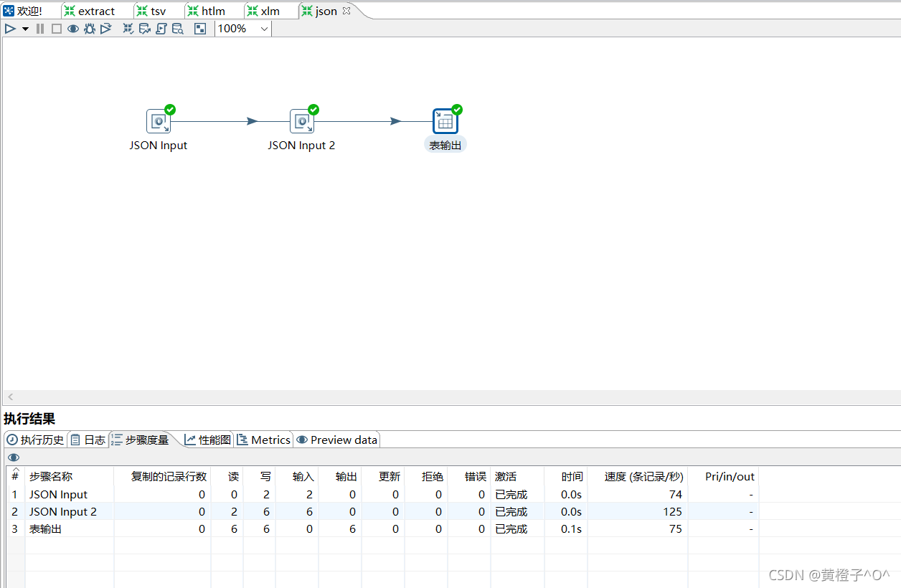Click the hop arrow between JSON Input and JSON Input 2
The image size is (901, 588).
point(252,121)
